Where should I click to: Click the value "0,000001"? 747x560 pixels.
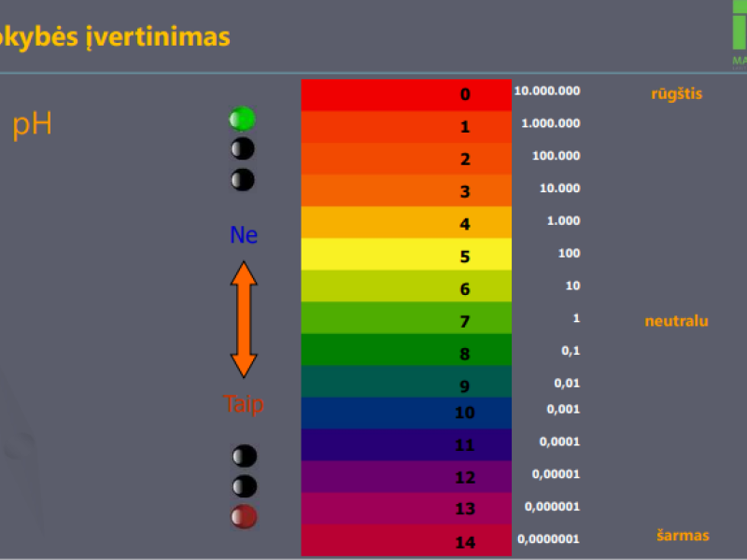552,507
